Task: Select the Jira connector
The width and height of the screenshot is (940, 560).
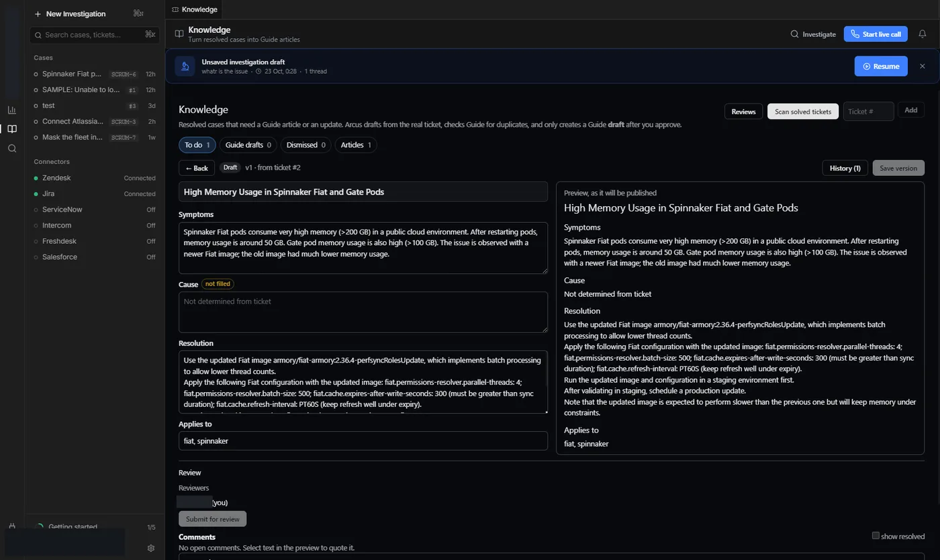Action: (95, 193)
